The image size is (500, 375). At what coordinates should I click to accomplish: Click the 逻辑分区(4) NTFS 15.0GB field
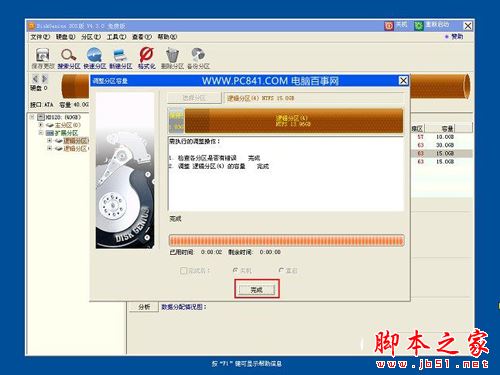tap(314, 98)
